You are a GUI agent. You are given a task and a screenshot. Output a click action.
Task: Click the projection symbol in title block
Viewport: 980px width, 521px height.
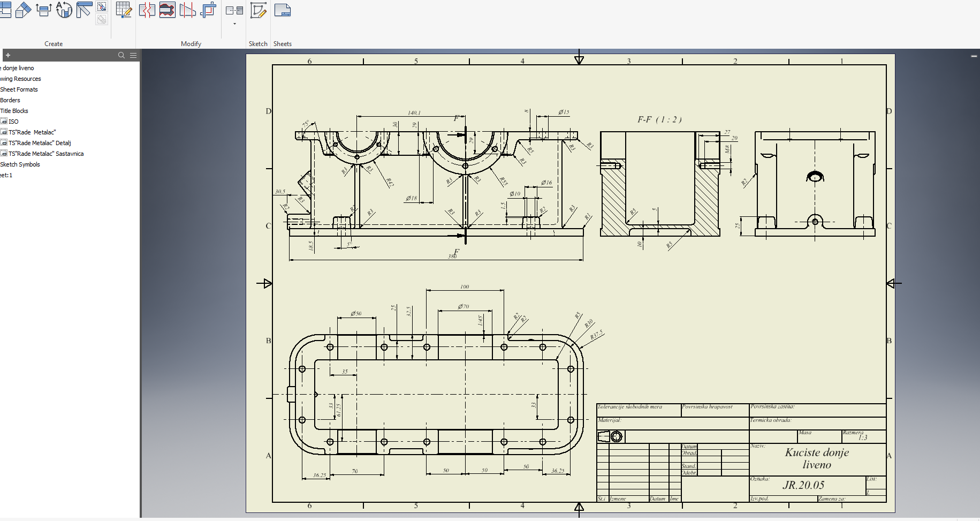(610, 436)
